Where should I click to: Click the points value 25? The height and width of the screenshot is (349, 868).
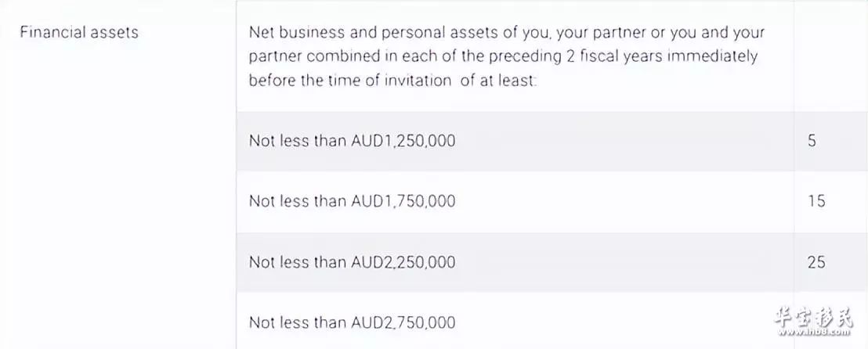coord(816,262)
